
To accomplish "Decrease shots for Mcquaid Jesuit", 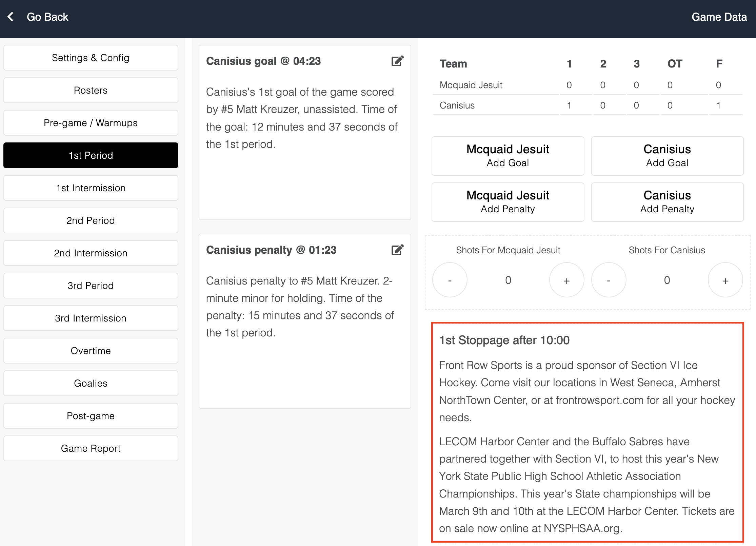I will pyautogui.click(x=450, y=280).
